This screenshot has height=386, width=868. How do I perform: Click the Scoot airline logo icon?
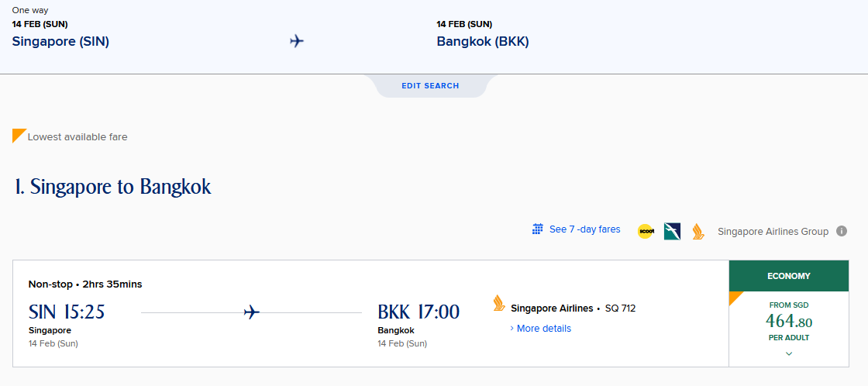point(646,231)
